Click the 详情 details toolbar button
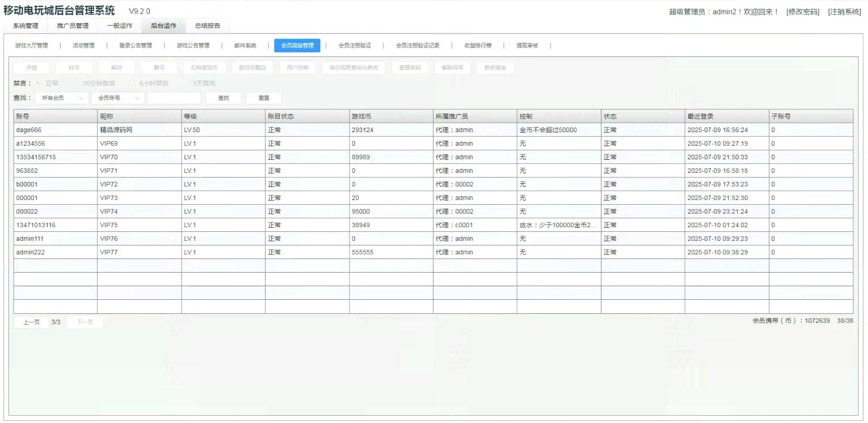 pos(31,68)
